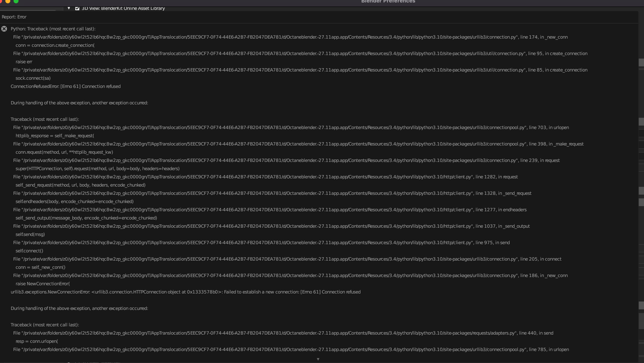Select the file line with 'line 1037, in _send_output'
Image resolution: width=644 pixels, height=363 pixels.
click(x=271, y=226)
